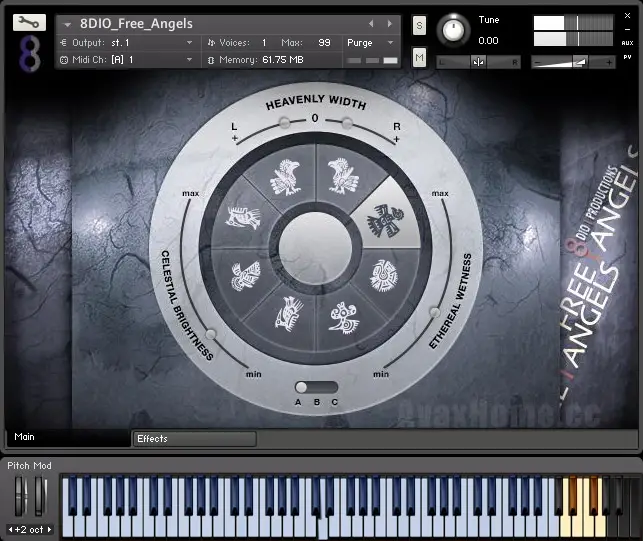The height and width of the screenshot is (541, 643).
Task: Shift keyboard octave down with left arrow
Action: point(10,529)
